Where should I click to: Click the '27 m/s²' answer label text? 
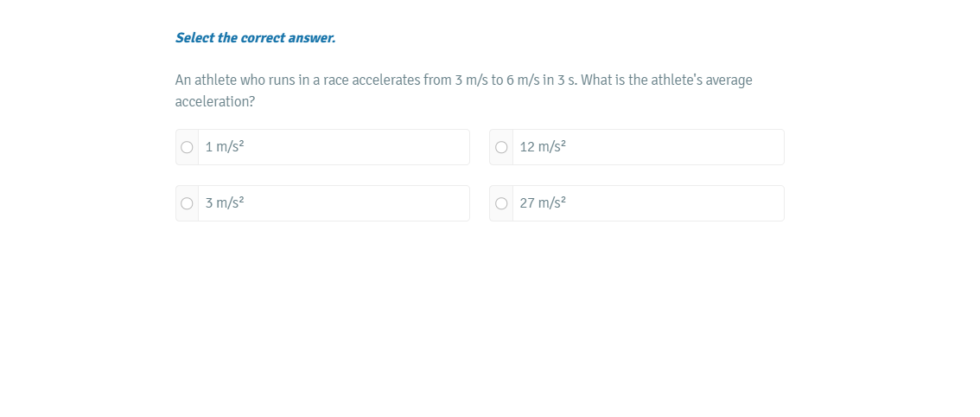(x=543, y=203)
